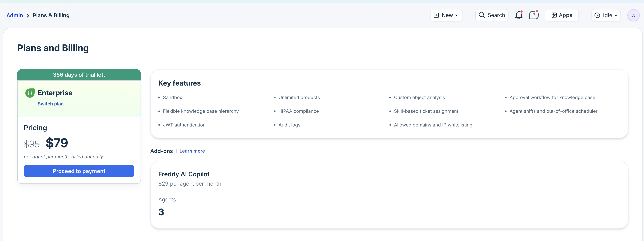The width and height of the screenshot is (644, 241).
Task: Click the clock icon on Idle status
Action: (x=597, y=15)
